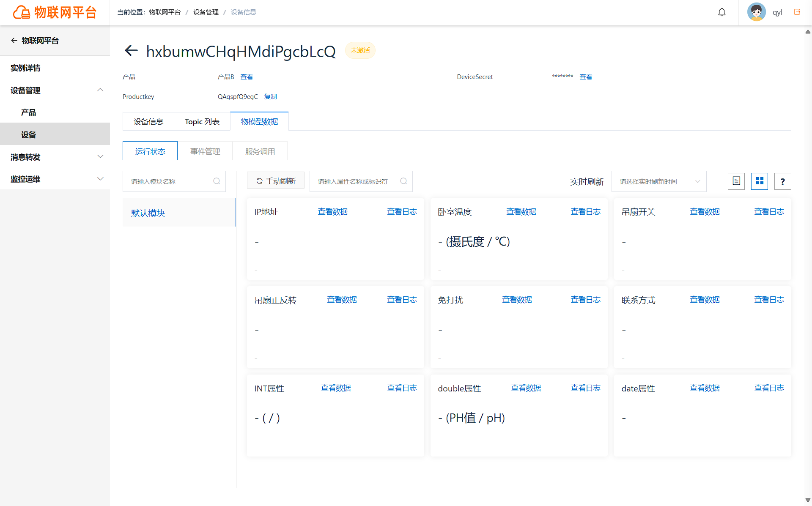Screen dimensions: 812x506
Task: Click 查看数据 for double属性
Action: point(526,388)
